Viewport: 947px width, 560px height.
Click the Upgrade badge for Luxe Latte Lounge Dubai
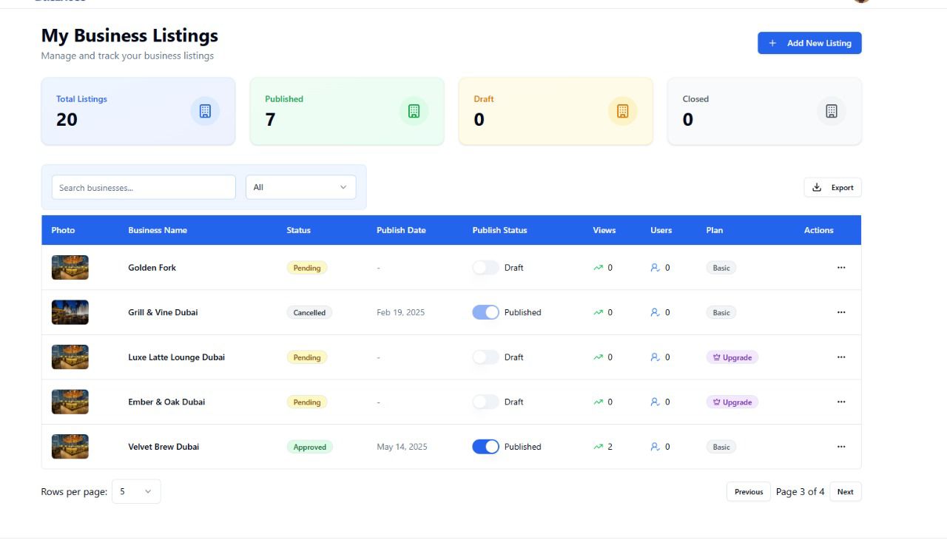coord(732,357)
